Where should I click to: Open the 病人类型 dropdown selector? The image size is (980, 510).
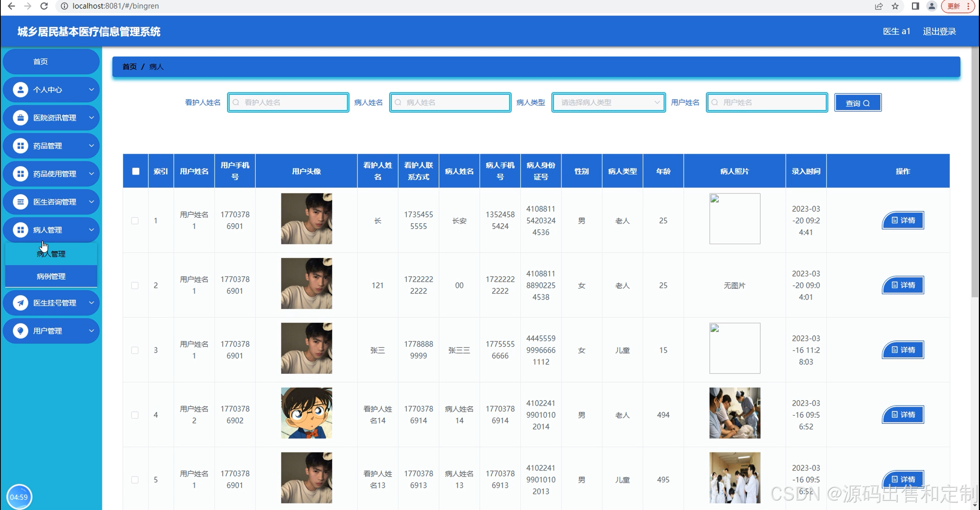coord(608,103)
